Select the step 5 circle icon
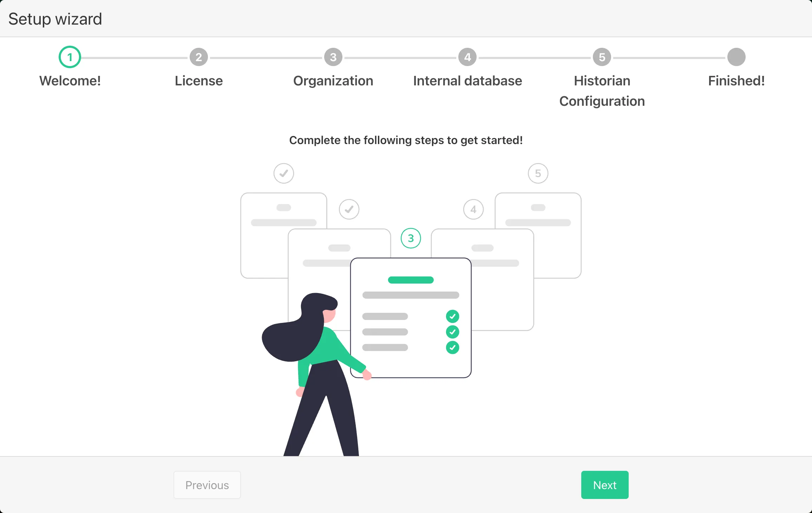 point(602,57)
